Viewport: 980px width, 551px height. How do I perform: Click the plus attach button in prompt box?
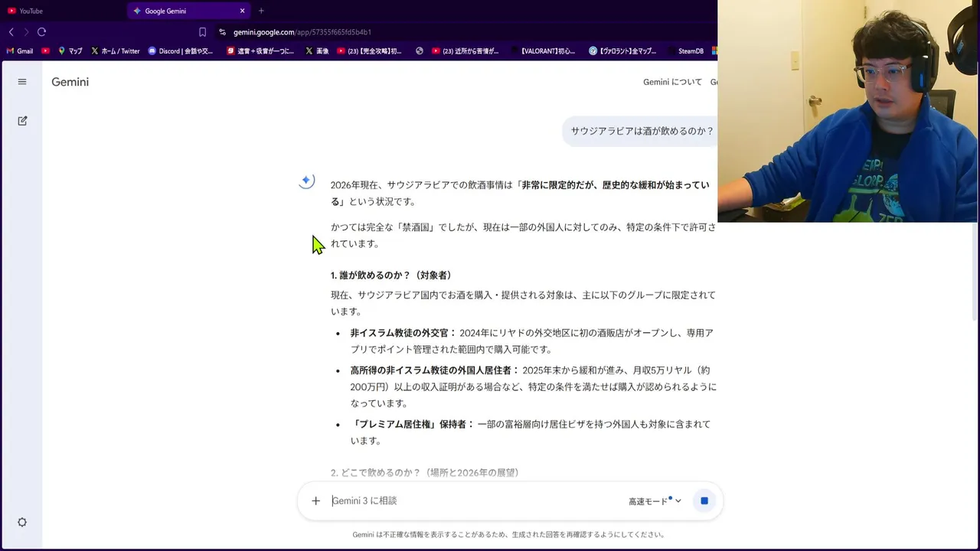pyautogui.click(x=315, y=500)
